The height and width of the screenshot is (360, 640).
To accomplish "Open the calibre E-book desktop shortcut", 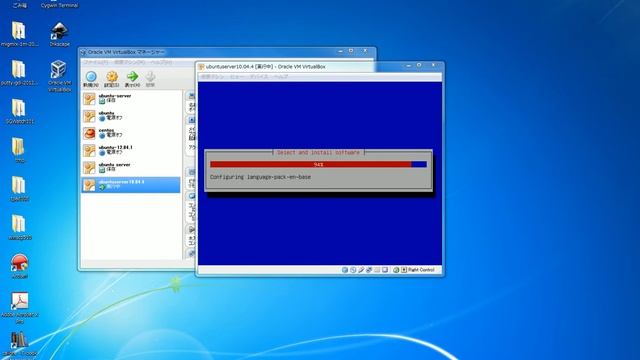I will coord(19,344).
